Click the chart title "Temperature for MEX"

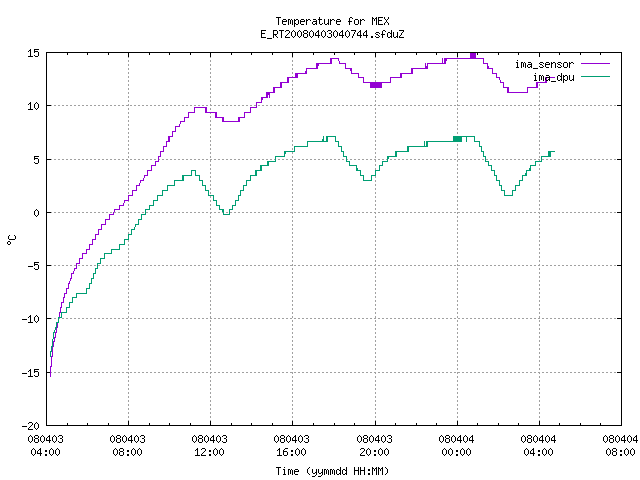[x=332, y=21]
